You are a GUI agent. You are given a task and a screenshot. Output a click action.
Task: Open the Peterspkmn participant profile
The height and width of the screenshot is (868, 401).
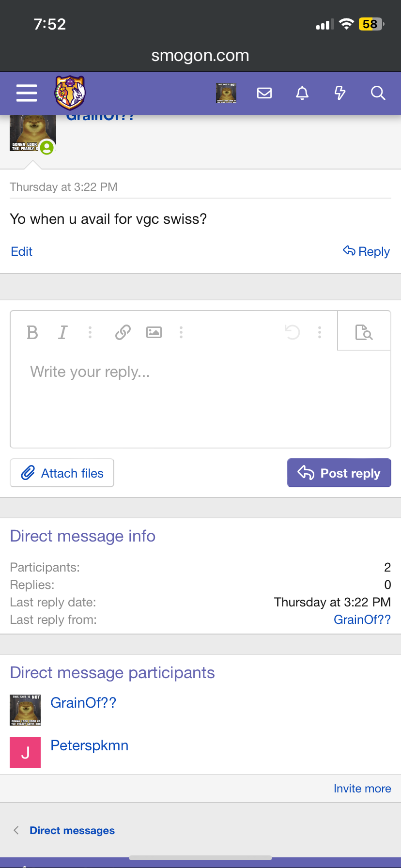tap(90, 745)
